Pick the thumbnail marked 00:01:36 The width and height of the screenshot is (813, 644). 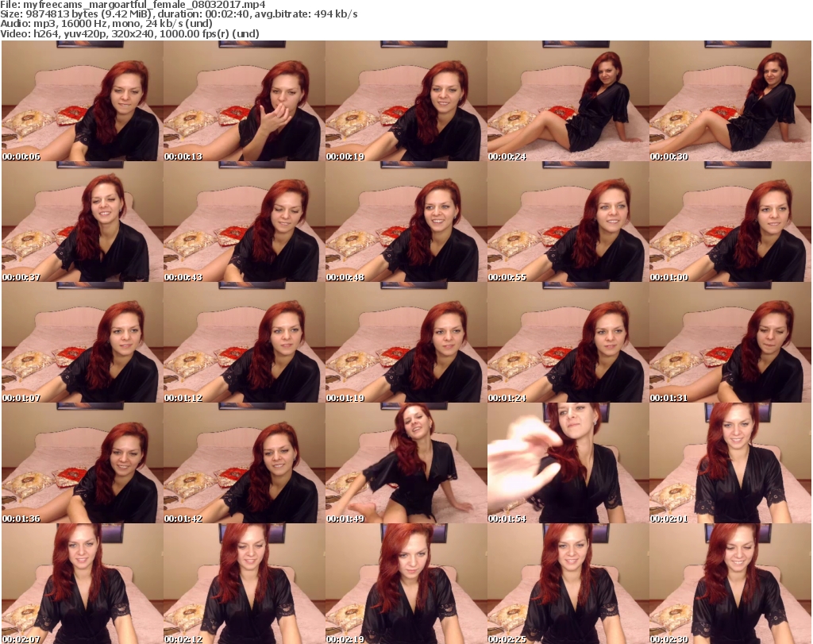pyautogui.click(x=83, y=463)
